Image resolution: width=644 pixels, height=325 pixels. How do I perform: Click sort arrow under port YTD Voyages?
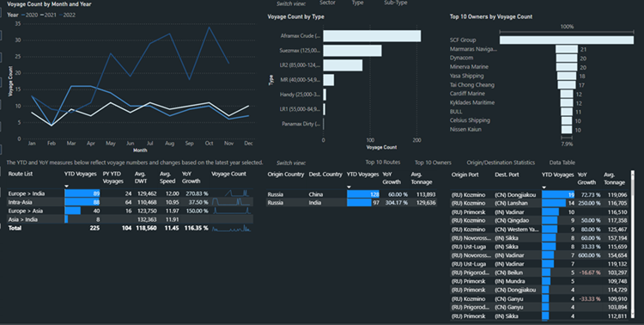point(544,187)
